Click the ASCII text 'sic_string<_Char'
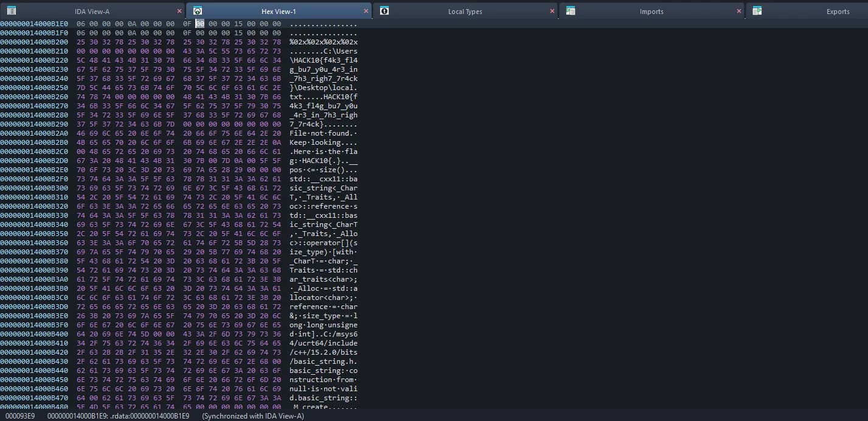Screen dimensions: 868x421 (x=324, y=188)
